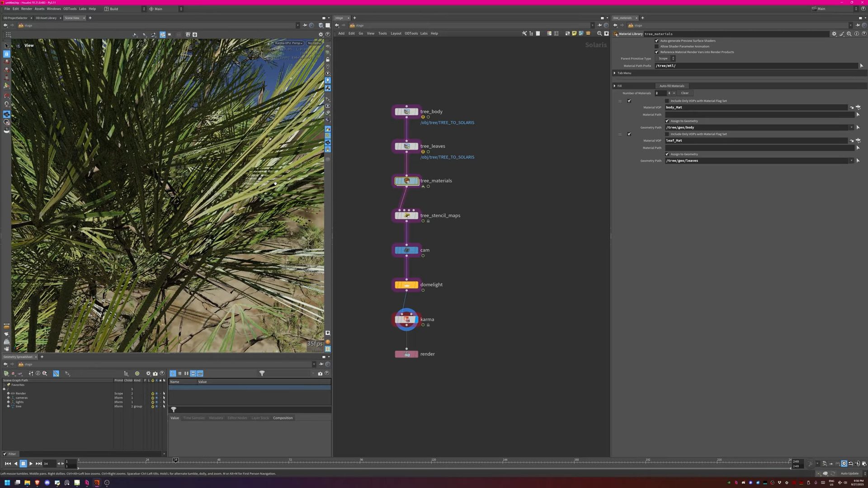Click the Clear button under Auto-fill Materials
Viewport: 868px width, 488px height.
coord(684,93)
